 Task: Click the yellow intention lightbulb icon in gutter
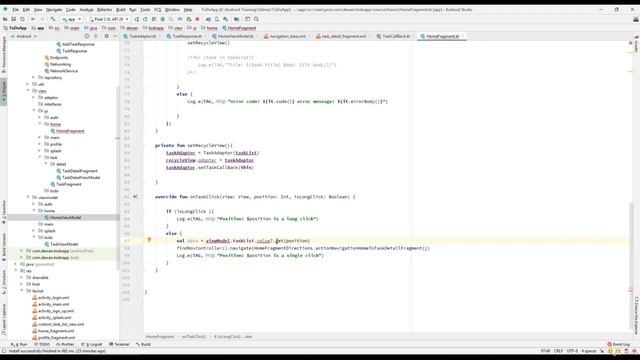pos(149,240)
